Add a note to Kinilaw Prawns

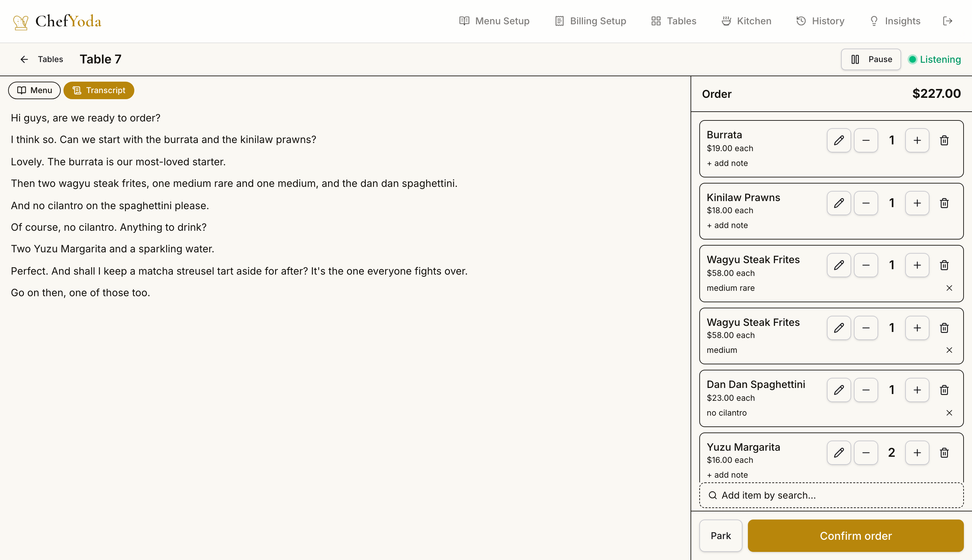click(727, 225)
